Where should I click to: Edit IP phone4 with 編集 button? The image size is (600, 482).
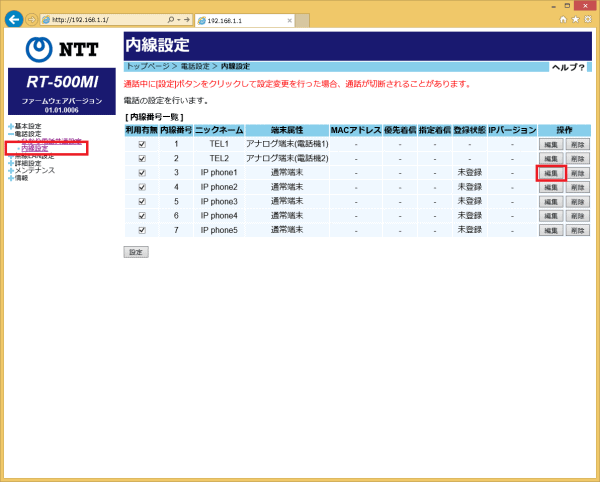click(551, 216)
